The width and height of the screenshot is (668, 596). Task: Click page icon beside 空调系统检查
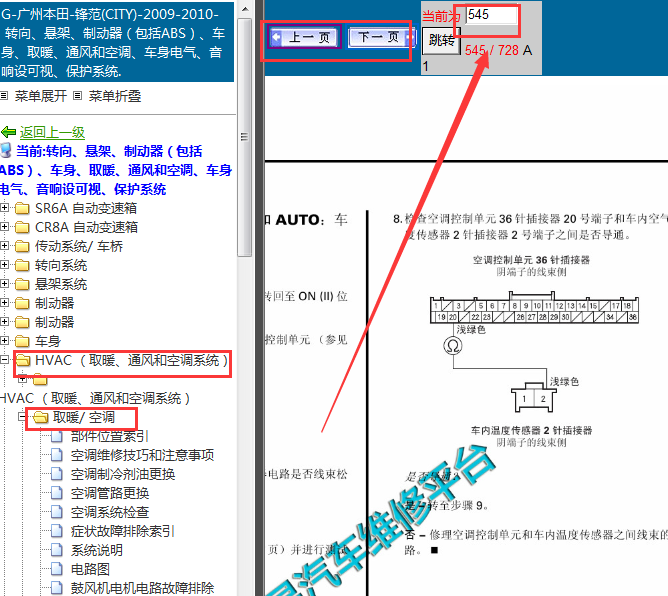pos(57,512)
